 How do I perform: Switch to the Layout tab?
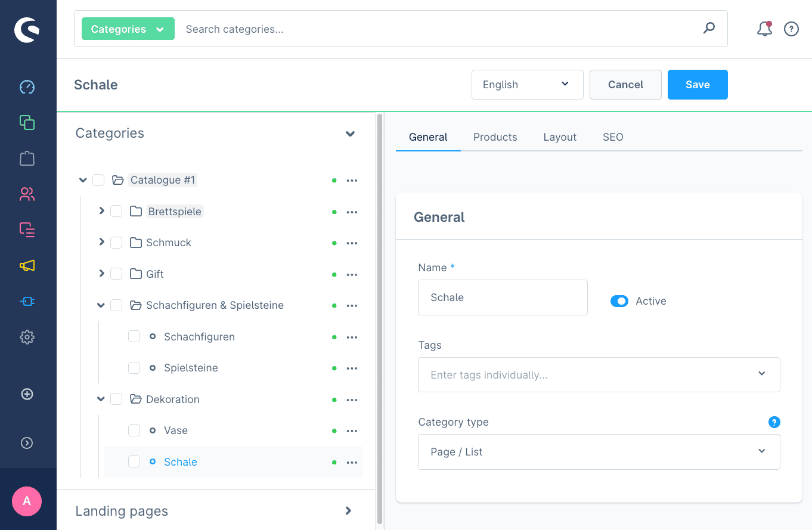click(x=560, y=137)
